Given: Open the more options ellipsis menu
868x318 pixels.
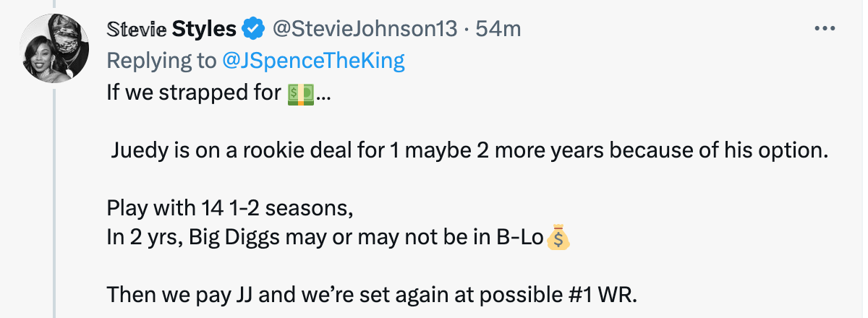Looking at the screenshot, I should coord(825,28).
